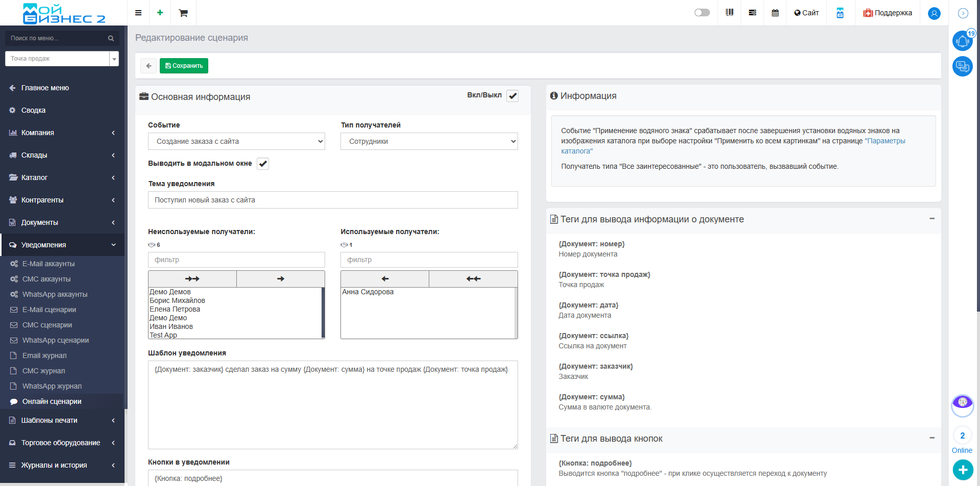Expand the Каталог sidebar menu

(x=61, y=177)
